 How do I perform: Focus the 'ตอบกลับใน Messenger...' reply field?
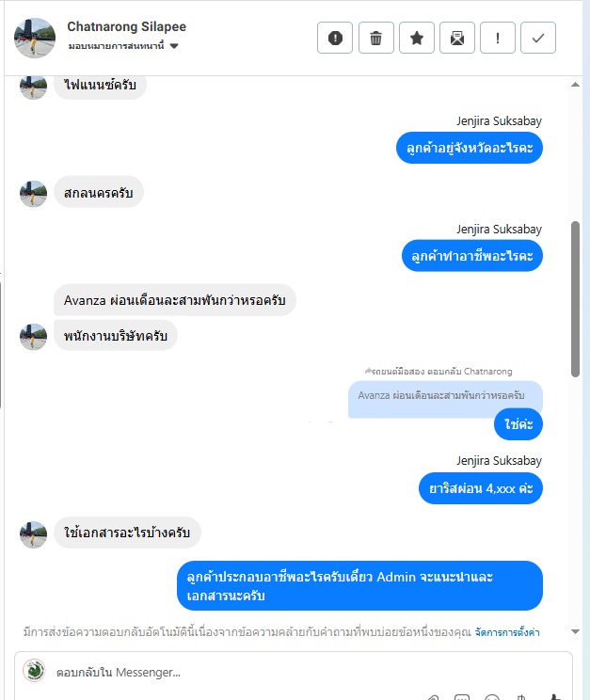point(293,673)
